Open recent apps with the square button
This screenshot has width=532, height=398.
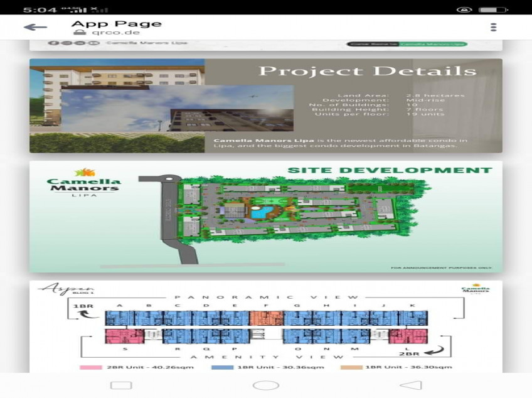pyautogui.click(x=121, y=385)
